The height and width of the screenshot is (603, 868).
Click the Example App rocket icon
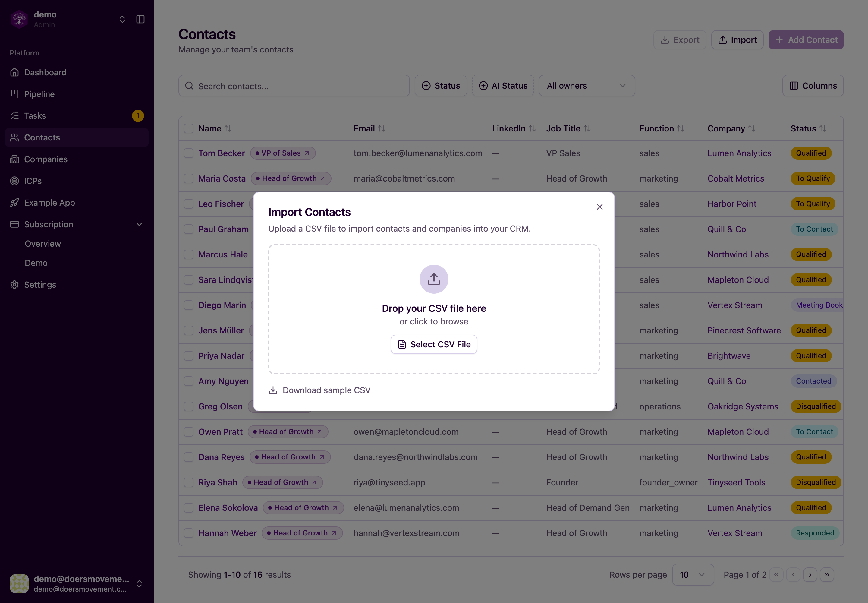14,203
